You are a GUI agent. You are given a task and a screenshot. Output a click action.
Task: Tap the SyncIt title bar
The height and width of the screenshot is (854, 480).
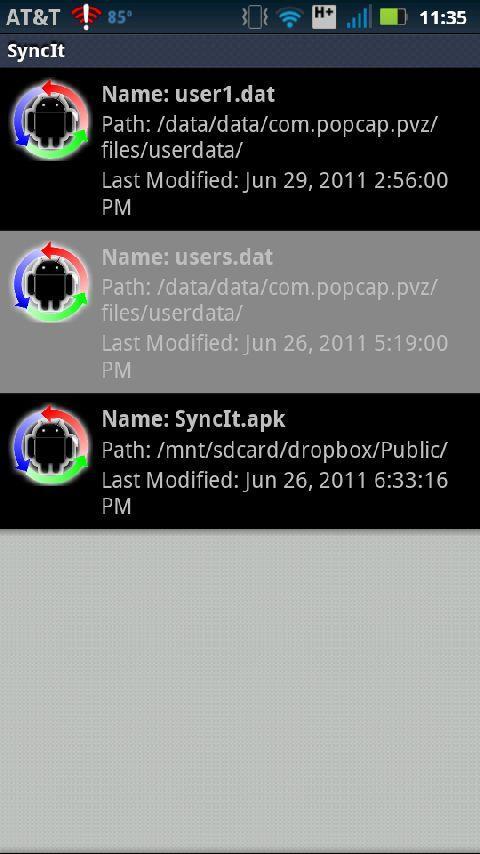240,51
